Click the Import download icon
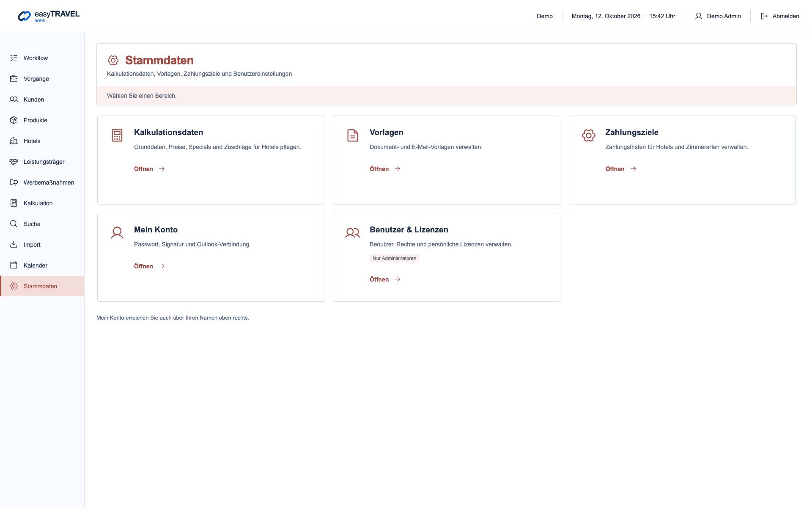This screenshot has height=508, width=812. (14, 245)
